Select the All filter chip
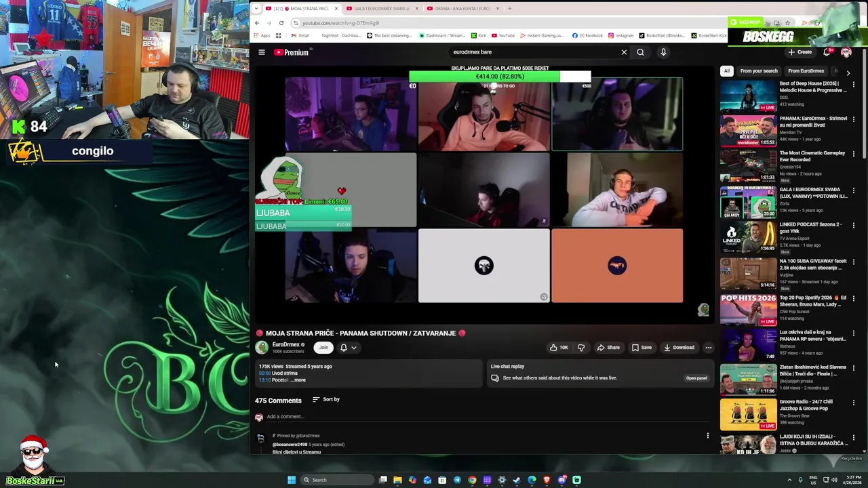868x488 pixels. 727,71
